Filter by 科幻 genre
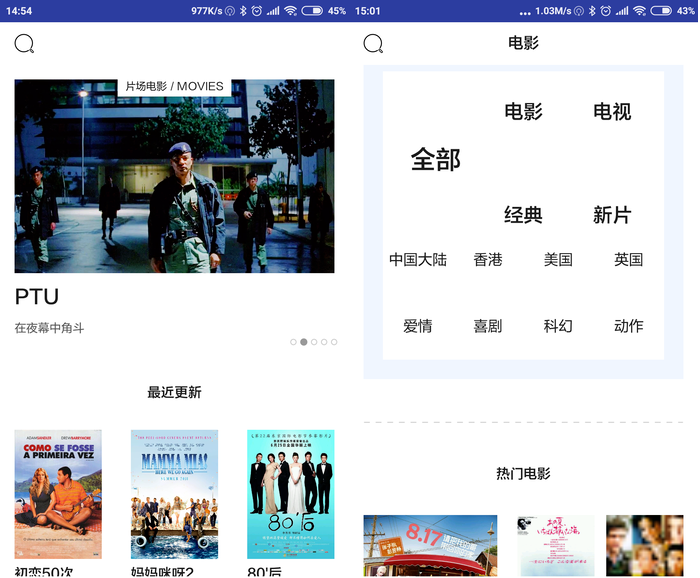 (x=558, y=326)
